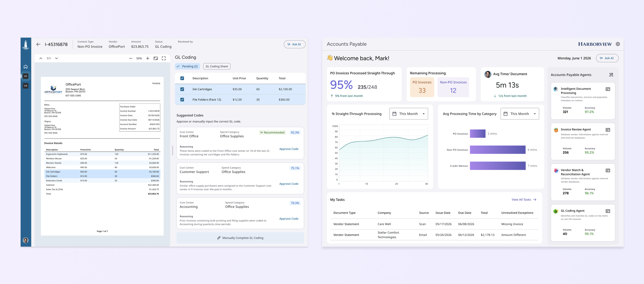Click the Unresolved Exceptions column header
Image resolution: width=644 pixels, height=284 pixels.
click(x=517, y=213)
